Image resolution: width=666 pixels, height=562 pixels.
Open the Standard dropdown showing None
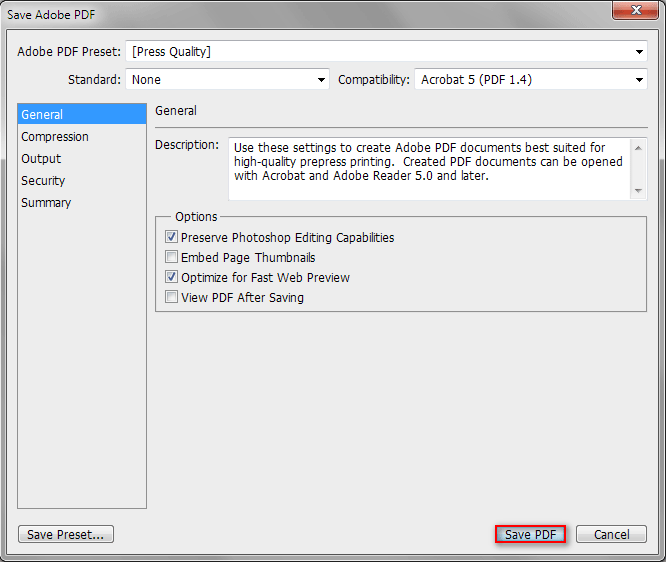pyautogui.click(x=227, y=79)
